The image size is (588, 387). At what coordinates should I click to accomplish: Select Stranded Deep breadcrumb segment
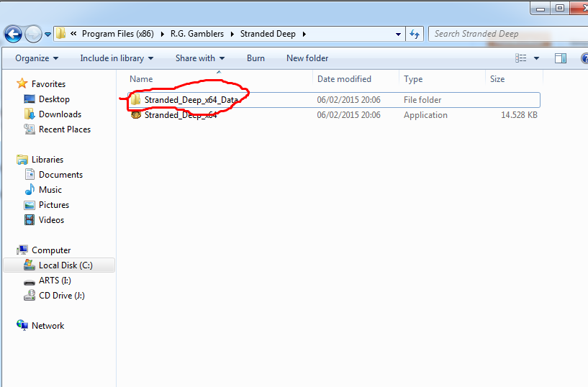(268, 34)
